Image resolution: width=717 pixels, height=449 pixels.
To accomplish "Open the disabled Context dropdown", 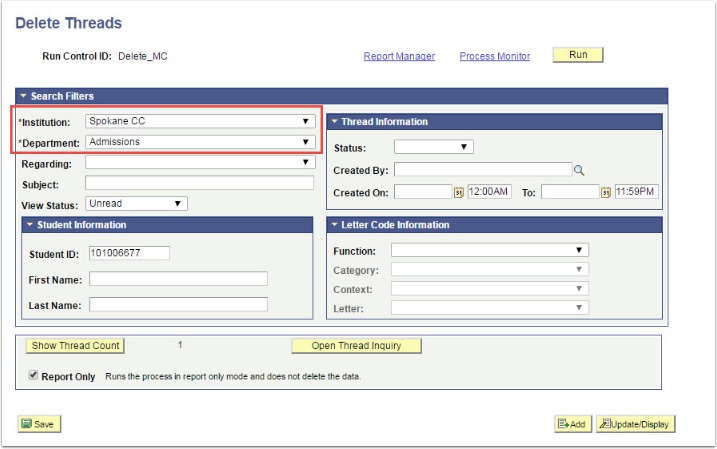I will pyautogui.click(x=490, y=289).
